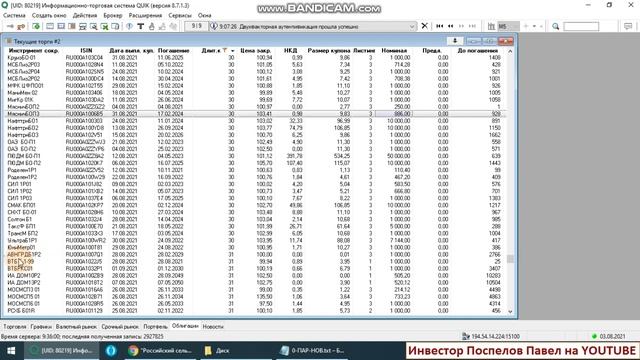Open the Windows Start button
The image size is (640, 360).
click(x=11, y=351)
